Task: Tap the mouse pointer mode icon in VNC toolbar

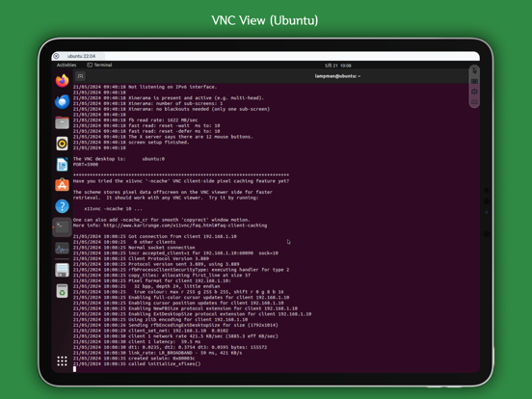Action: tap(474, 71)
